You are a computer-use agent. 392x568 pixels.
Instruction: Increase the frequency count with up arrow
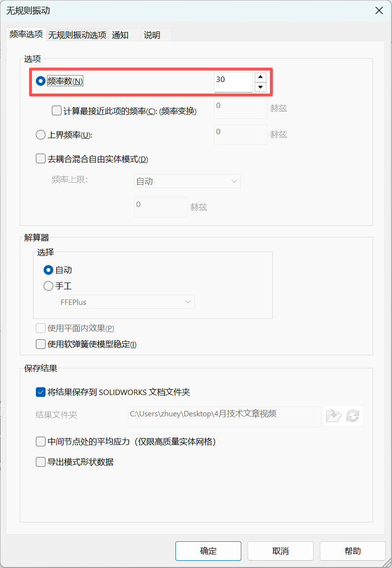[x=261, y=77]
